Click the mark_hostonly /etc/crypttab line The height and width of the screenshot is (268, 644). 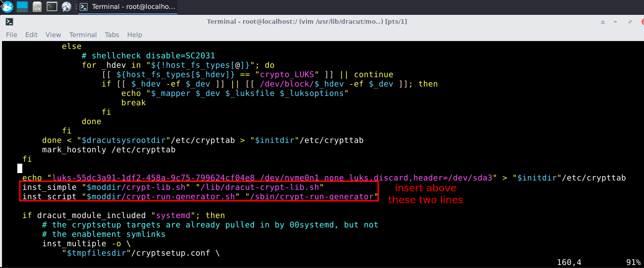108,150
